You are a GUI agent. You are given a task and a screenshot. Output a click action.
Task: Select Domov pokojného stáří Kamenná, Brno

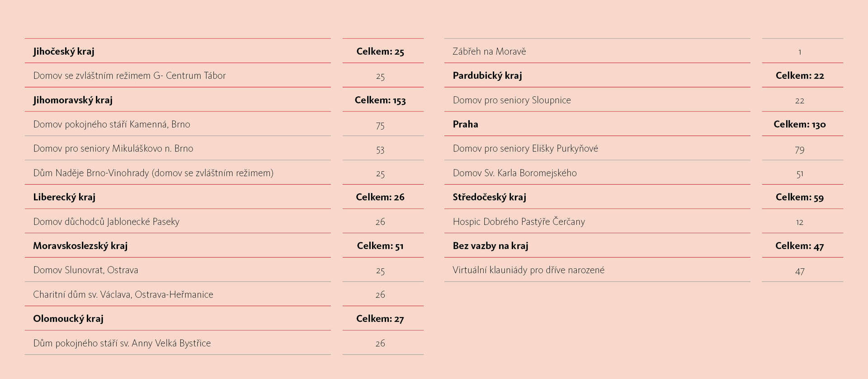pos(112,124)
